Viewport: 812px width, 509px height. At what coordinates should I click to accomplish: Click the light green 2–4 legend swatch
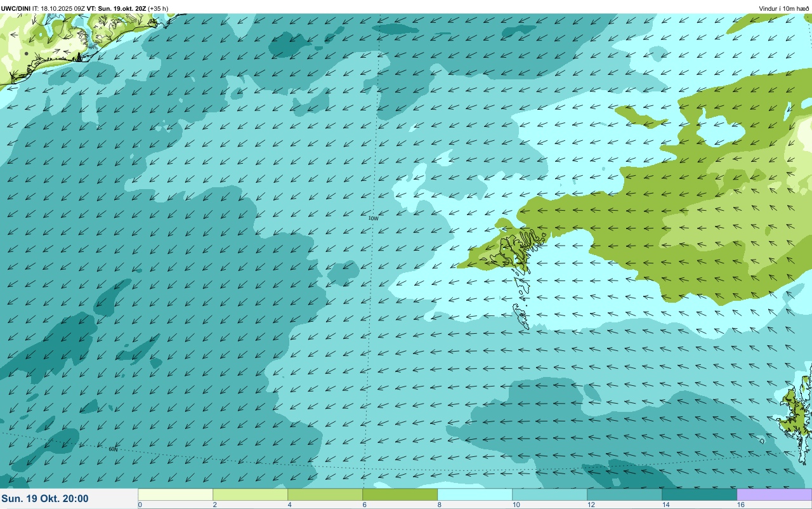250,494
